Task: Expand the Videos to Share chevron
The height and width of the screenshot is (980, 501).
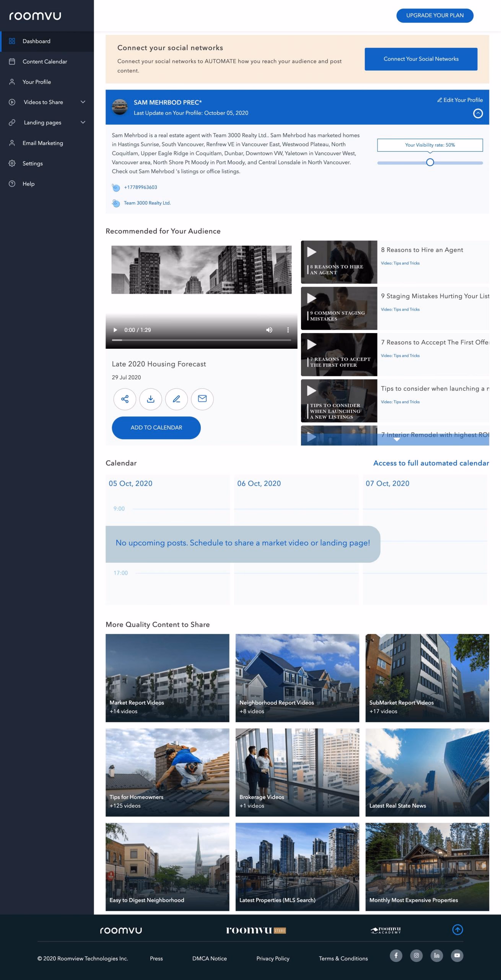Action: (x=83, y=102)
